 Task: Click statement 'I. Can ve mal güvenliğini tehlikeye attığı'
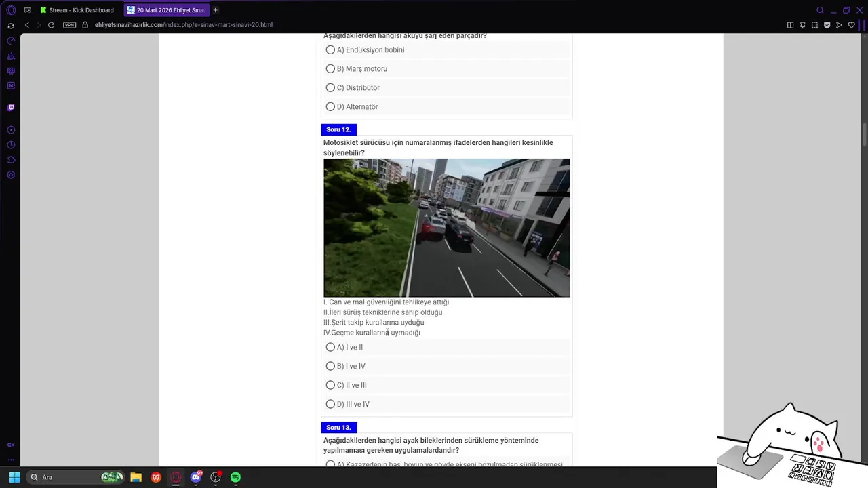coord(386,302)
